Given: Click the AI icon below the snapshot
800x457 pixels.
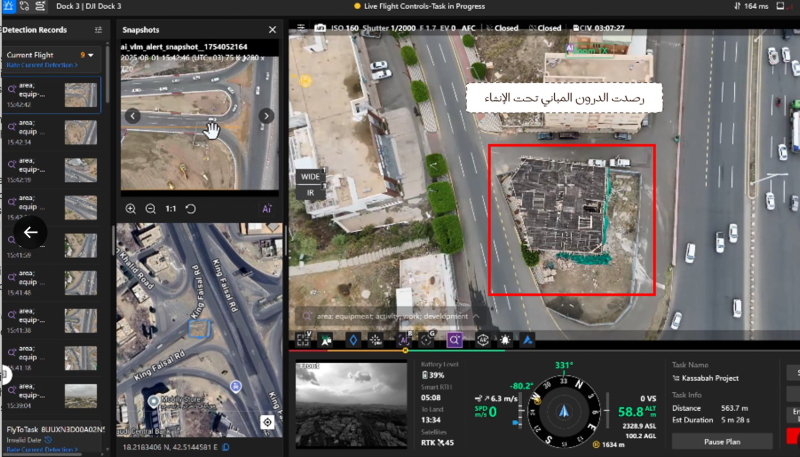Looking at the screenshot, I should (267, 209).
